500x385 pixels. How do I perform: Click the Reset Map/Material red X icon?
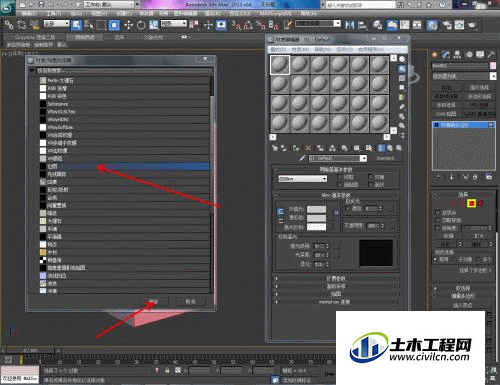308,148
